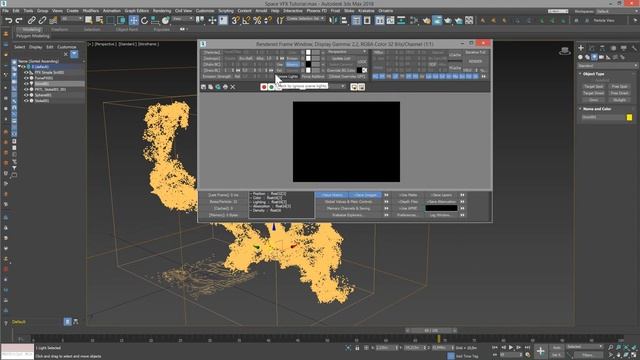Toggle Use Matte option in render window
The height and width of the screenshot is (360, 640).
pyautogui.click(x=408, y=195)
